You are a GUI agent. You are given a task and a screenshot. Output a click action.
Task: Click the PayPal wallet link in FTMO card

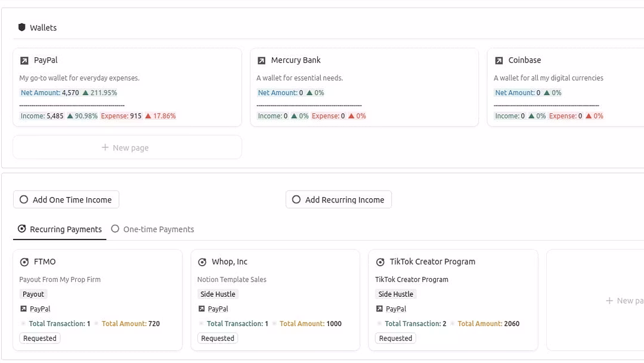(40, 309)
